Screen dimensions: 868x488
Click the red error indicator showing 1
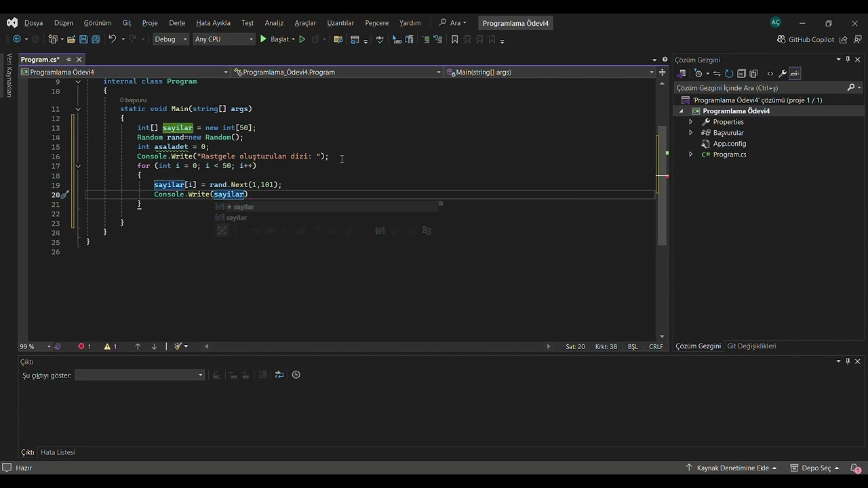pos(84,346)
